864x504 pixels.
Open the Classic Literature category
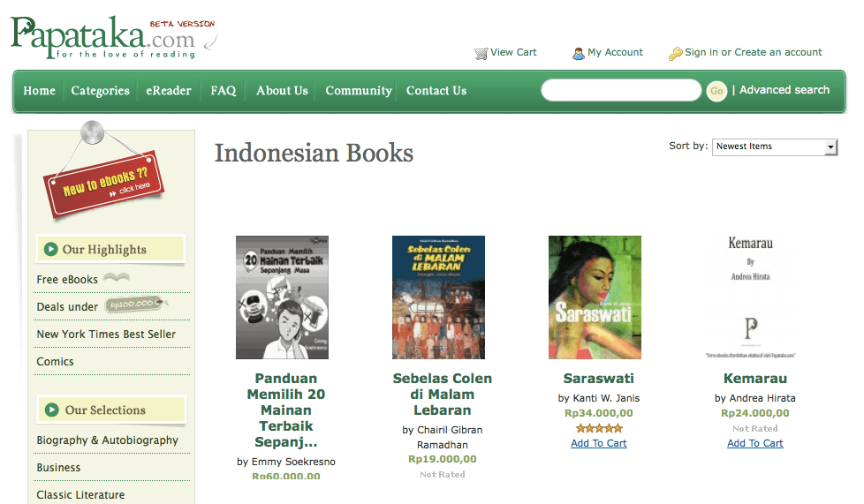coord(80,494)
